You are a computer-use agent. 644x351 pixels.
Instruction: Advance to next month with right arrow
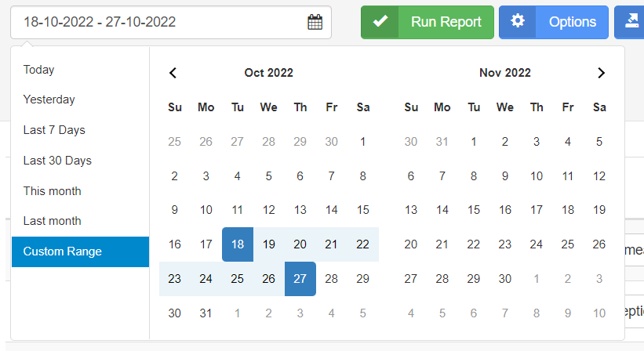pos(601,73)
